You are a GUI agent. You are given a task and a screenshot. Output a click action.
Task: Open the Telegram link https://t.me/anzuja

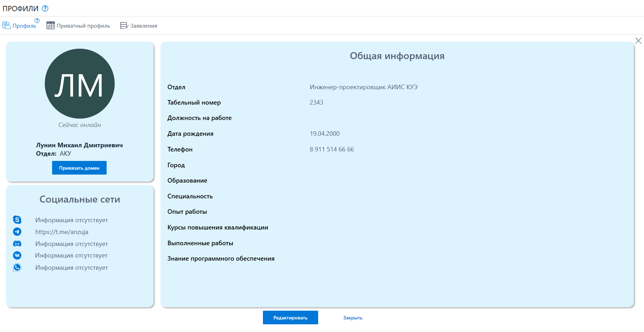pyautogui.click(x=62, y=232)
